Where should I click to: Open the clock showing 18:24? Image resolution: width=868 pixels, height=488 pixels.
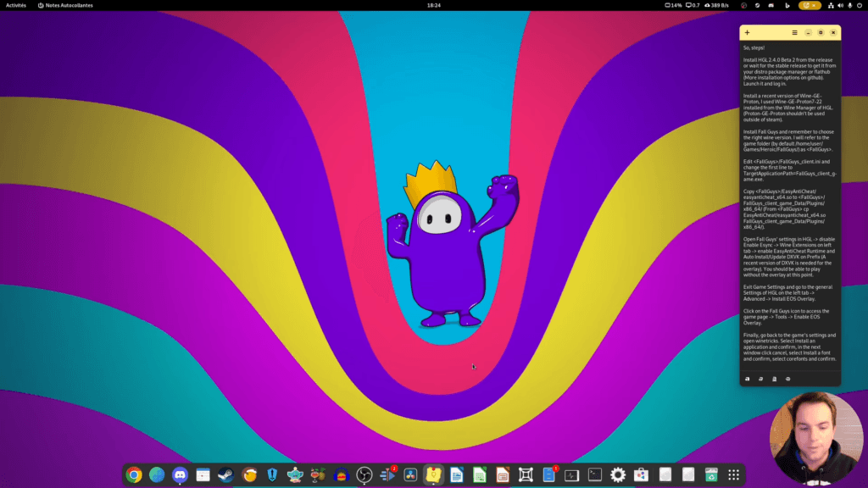(x=434, y=5)
